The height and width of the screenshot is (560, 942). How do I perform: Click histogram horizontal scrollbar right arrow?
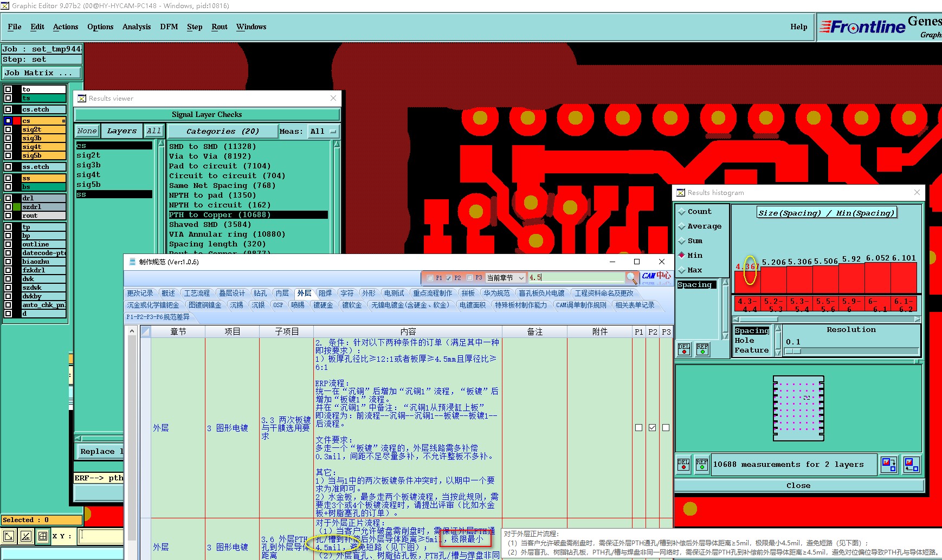917,319
